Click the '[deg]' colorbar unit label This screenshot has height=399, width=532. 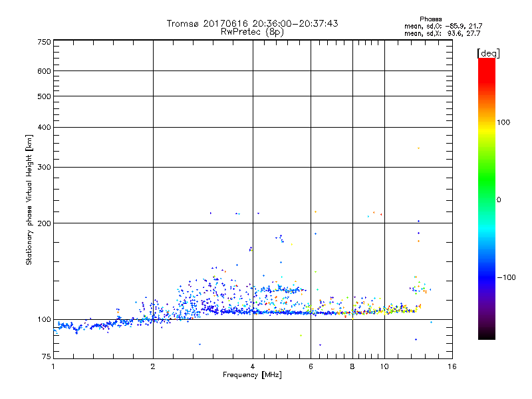[488, 53]
